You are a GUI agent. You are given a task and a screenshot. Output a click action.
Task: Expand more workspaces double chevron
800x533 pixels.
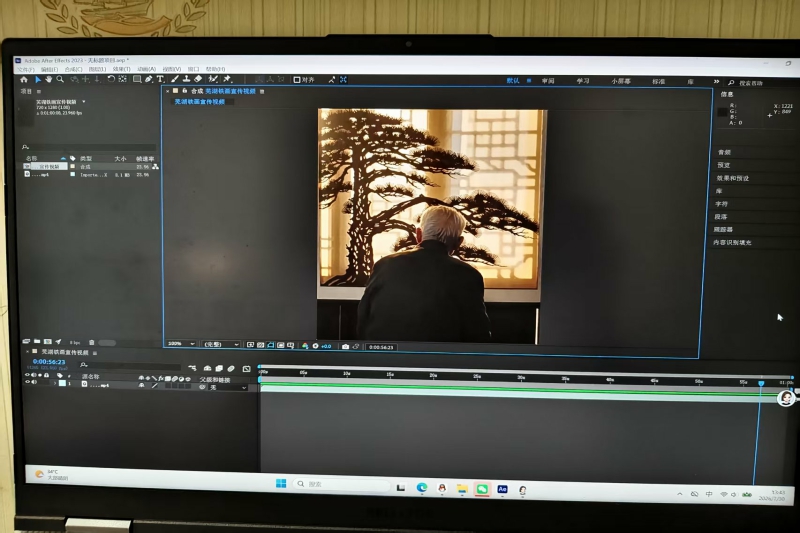pyautogui.click(x=716, y=82)
